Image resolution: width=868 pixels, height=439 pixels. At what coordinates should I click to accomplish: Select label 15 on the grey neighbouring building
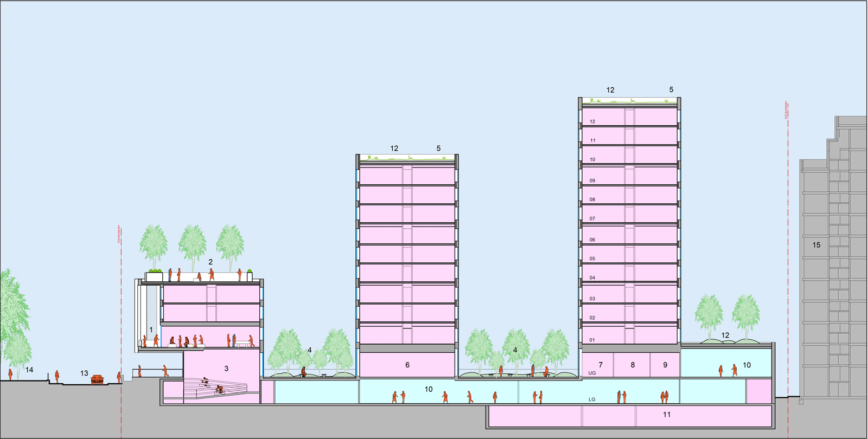[x=816, y=245]
